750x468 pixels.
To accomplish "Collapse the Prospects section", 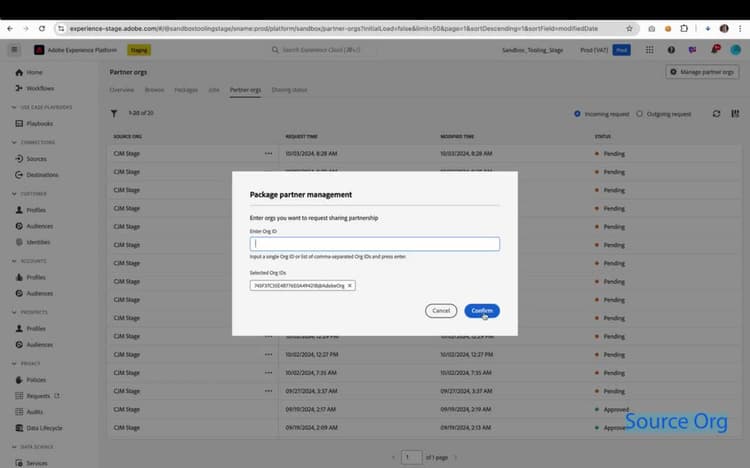I will (13, 312).
